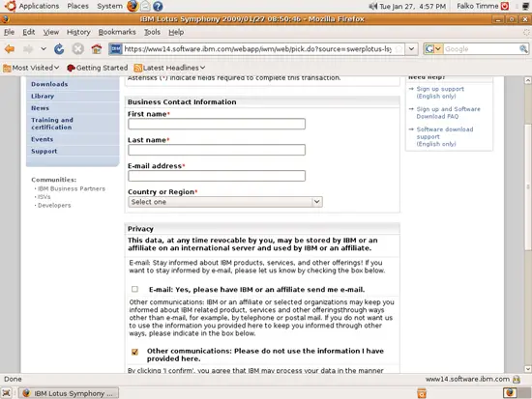Click the IBM site identity icon in the address bar
532x399 pixels.
[x=115, y=49]
